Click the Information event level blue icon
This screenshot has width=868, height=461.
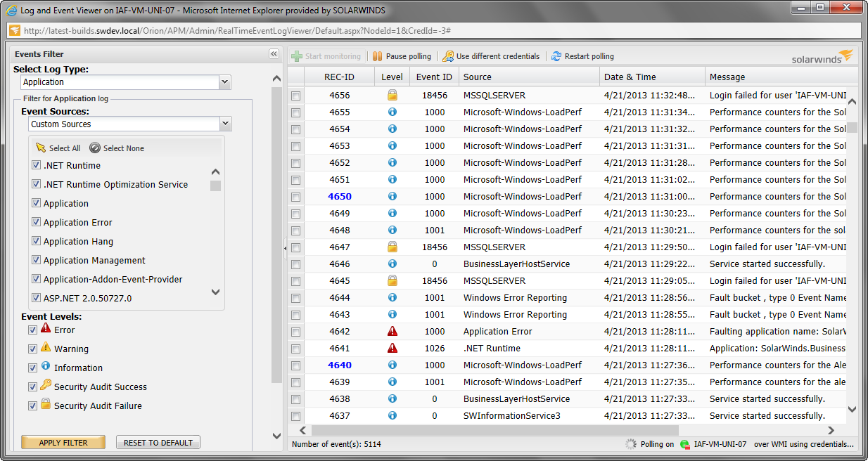pyautogui.click(x=46, y=365)
